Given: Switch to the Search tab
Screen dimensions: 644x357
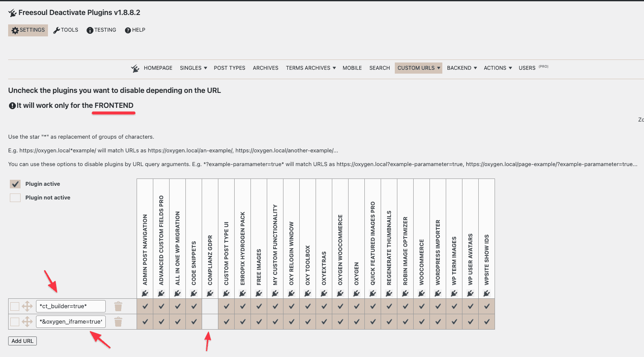Looking at the screenshot, I should click(x=379, y=68).
